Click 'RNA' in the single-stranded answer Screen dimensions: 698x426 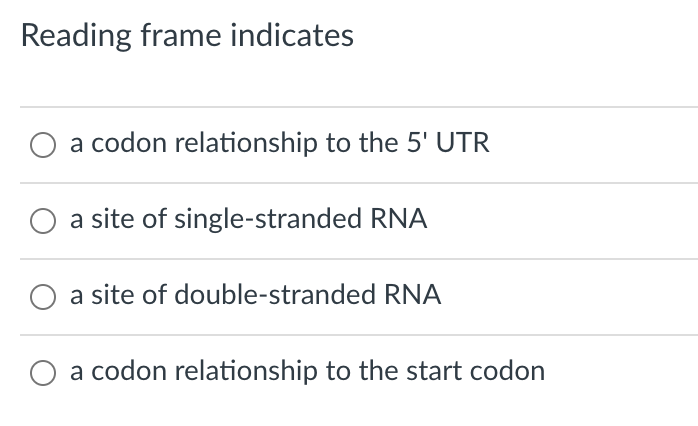tap(399, 219)
